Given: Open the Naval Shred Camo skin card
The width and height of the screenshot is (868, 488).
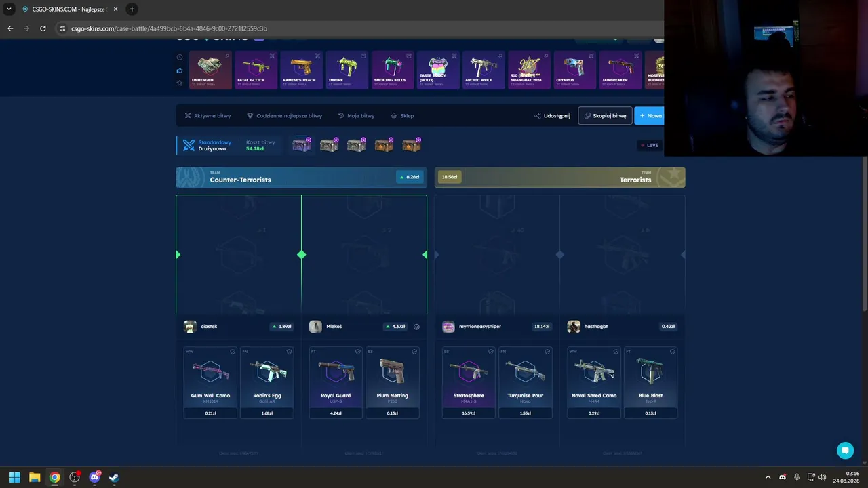Looking at the screenshot, I should pyautogui.click(x=594, y=383).
